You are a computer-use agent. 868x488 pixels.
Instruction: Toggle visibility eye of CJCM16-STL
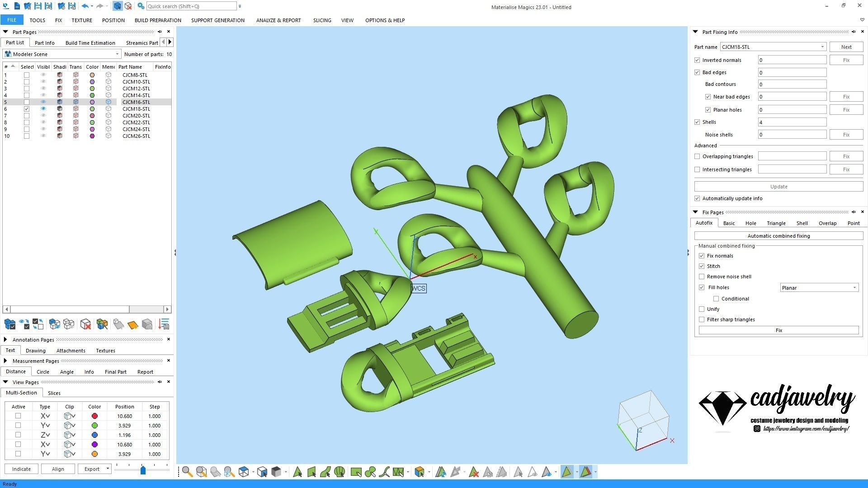[43, 102]
